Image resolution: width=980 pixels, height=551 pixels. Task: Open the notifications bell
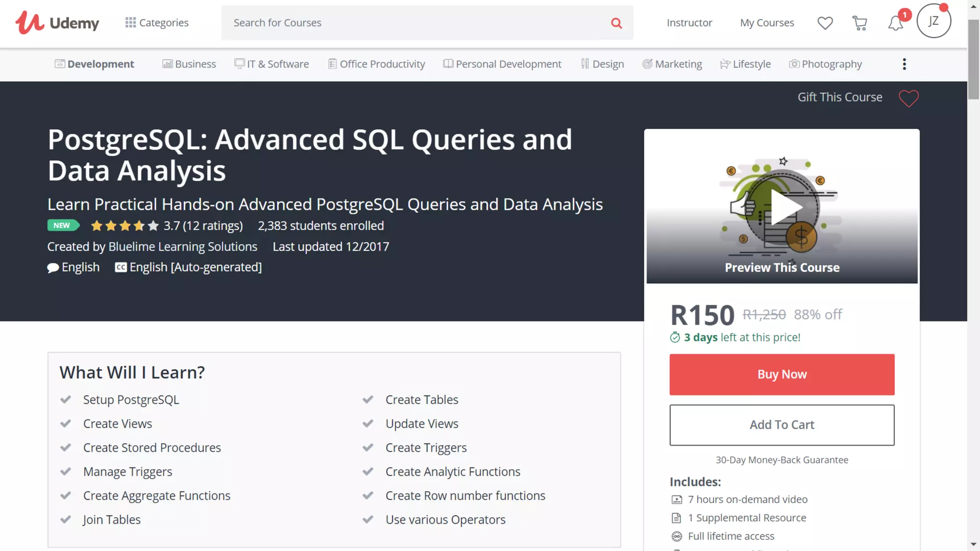click(895, 23)
